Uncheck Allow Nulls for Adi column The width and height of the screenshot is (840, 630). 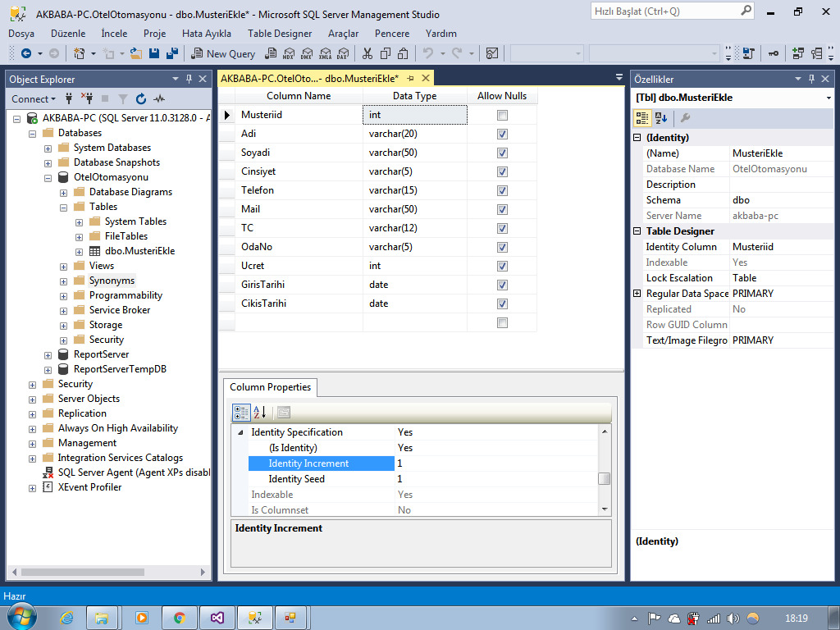coord(502,134)
